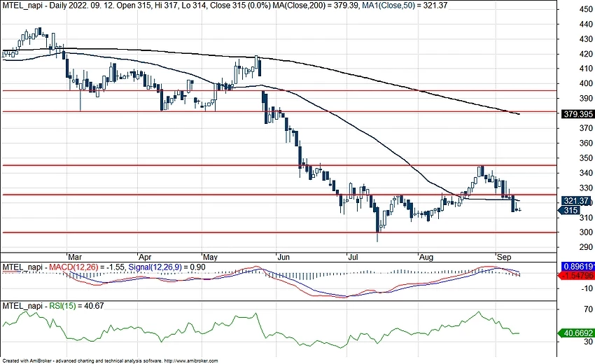The height and width of the screenshot is (364, 595).
Task: Click the 40.6692 RSI value tag
Action: tap(577, 333)
